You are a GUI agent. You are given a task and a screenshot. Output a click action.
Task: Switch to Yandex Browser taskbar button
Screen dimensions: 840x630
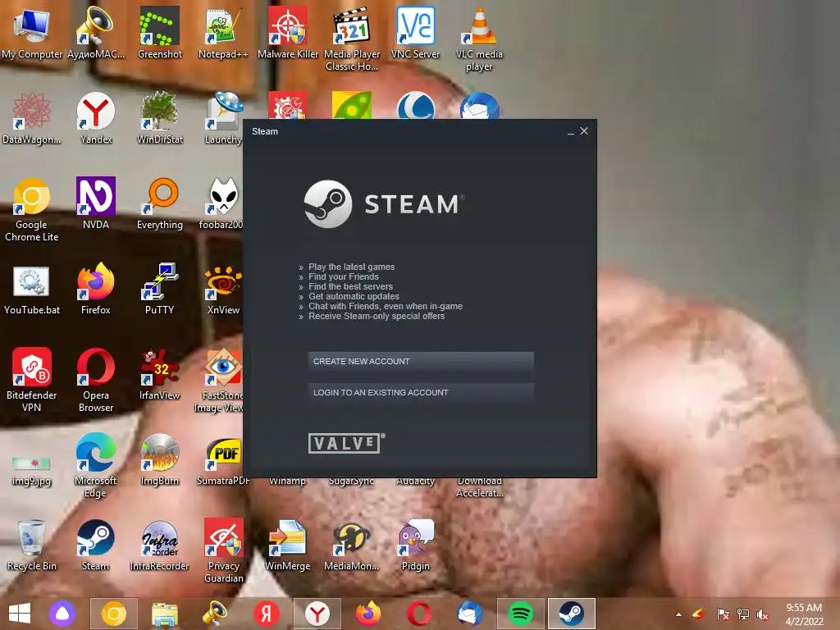click(317, 614)
